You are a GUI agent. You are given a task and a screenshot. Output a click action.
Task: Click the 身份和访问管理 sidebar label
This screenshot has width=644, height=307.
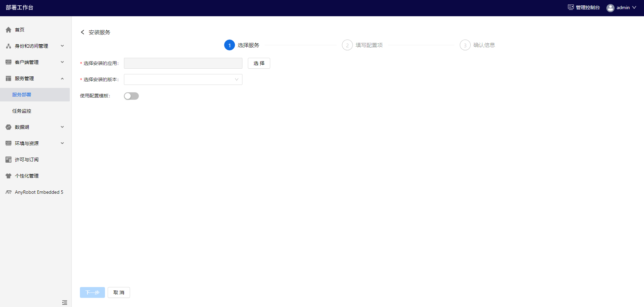click(x=31, y=46)
